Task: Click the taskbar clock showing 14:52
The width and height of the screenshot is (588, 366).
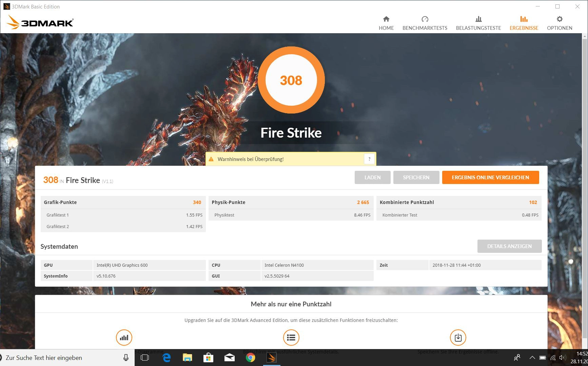Action: click(x=579, y=358)
